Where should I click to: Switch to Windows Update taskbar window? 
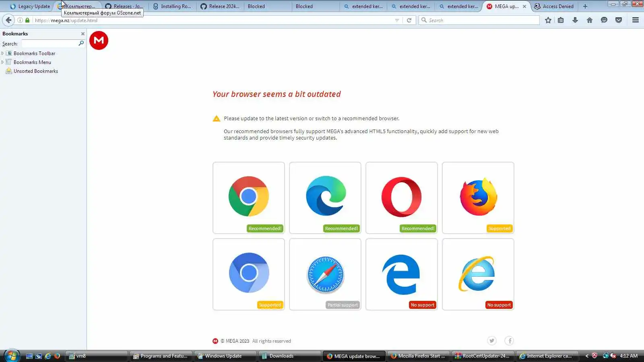click(x=225, y=356)
